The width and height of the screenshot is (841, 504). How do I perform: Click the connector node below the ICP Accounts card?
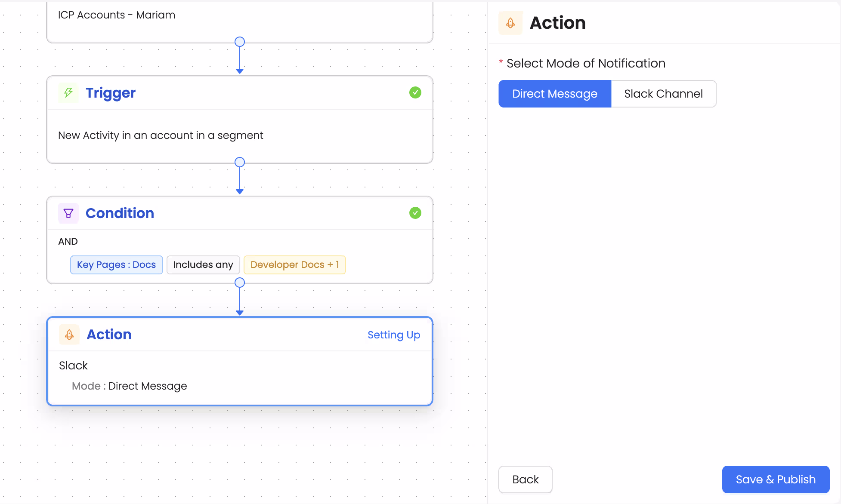(240, 42)
